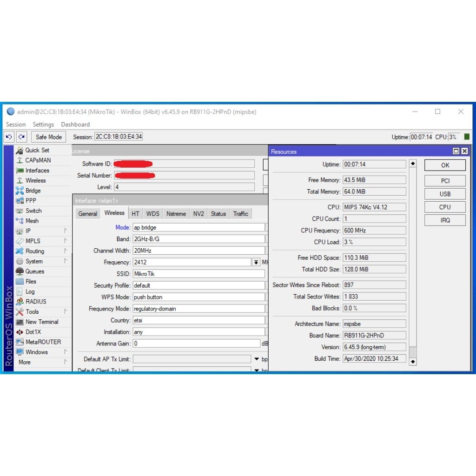The image size is (476, 476).
Task: Open the Settings menu
Action: coord(43,125)
